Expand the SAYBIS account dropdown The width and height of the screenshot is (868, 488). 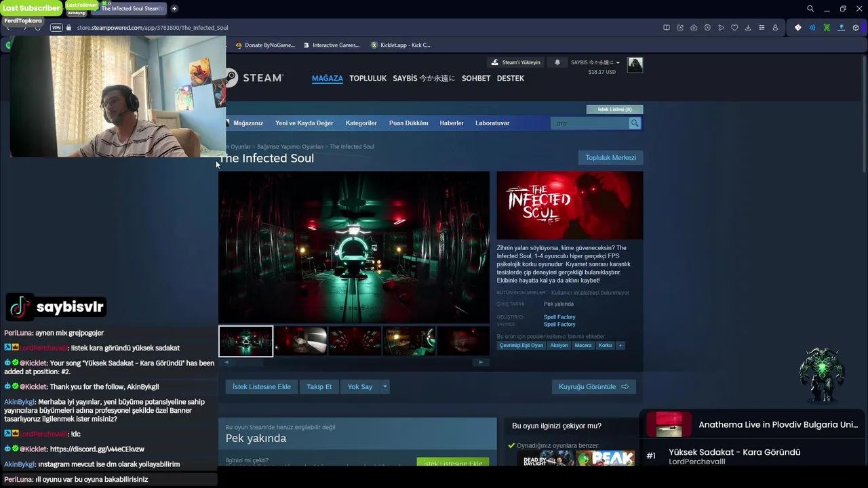coord(595,62)
